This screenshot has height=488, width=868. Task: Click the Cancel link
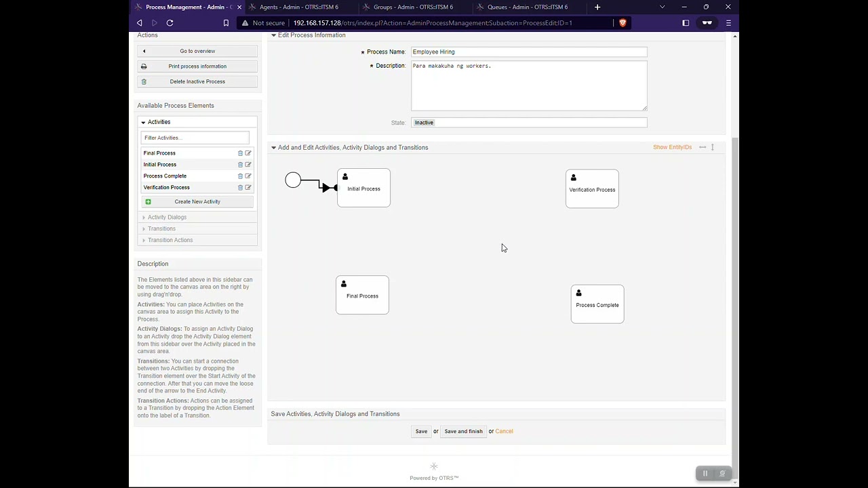[x=504, y=432]
